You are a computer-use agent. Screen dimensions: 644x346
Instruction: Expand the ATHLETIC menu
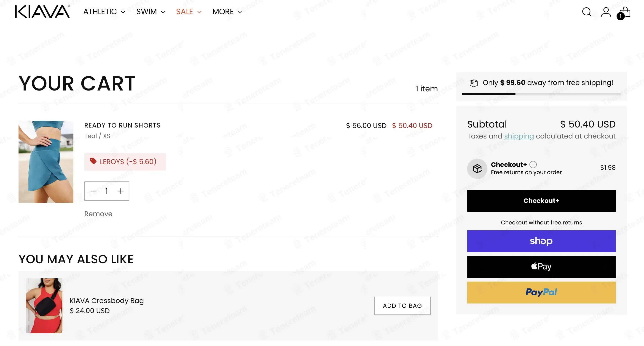(104, 12)
